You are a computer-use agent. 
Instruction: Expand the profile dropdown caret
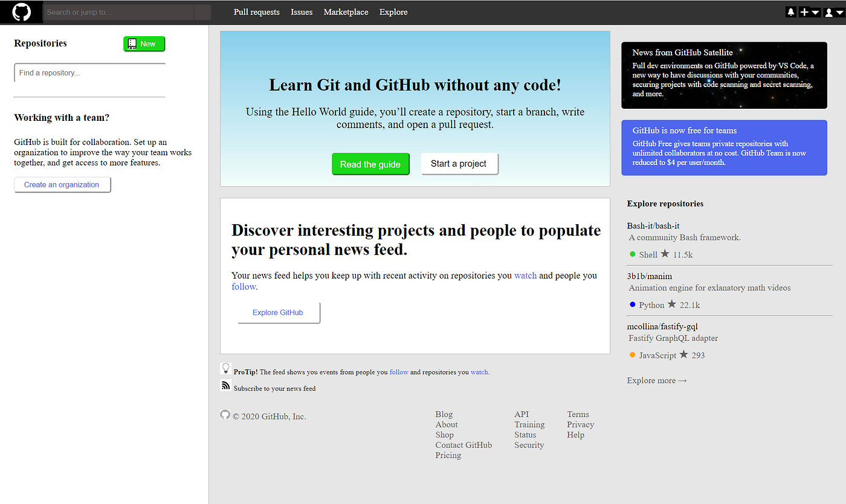click(839, 11)
